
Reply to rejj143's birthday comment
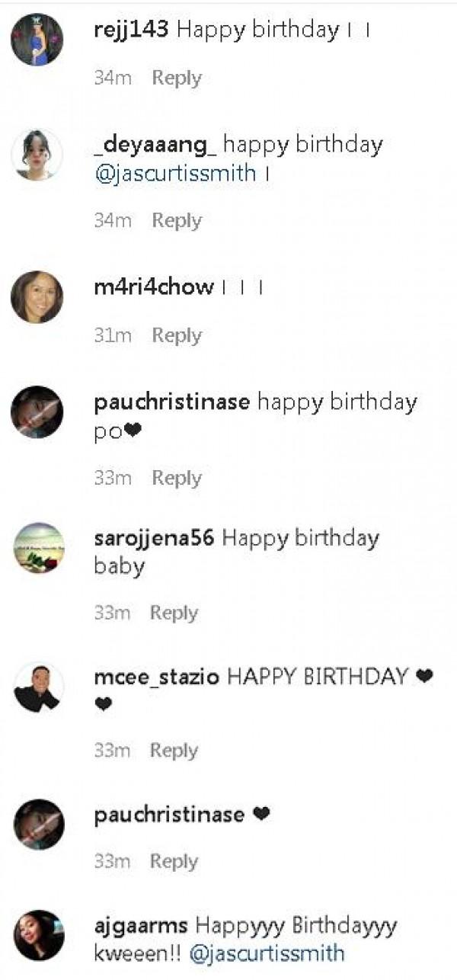pyautogui.click(x=177, y=78)
